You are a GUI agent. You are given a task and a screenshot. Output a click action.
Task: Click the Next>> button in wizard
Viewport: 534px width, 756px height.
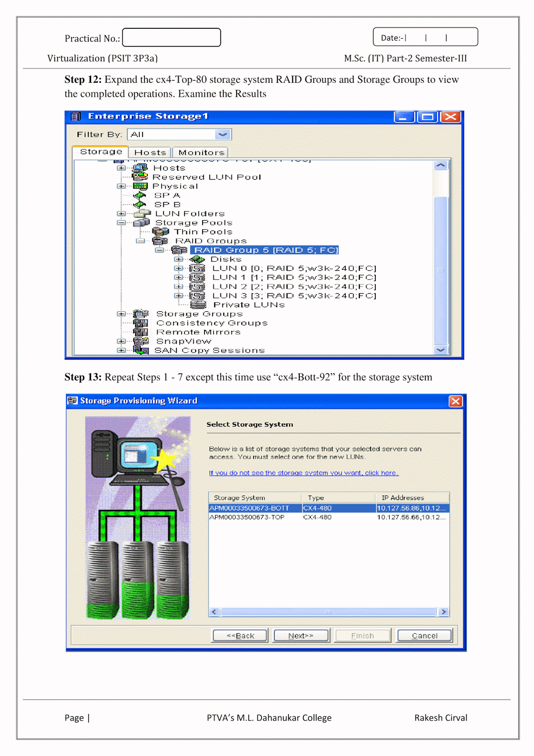(x=301, y=636)
